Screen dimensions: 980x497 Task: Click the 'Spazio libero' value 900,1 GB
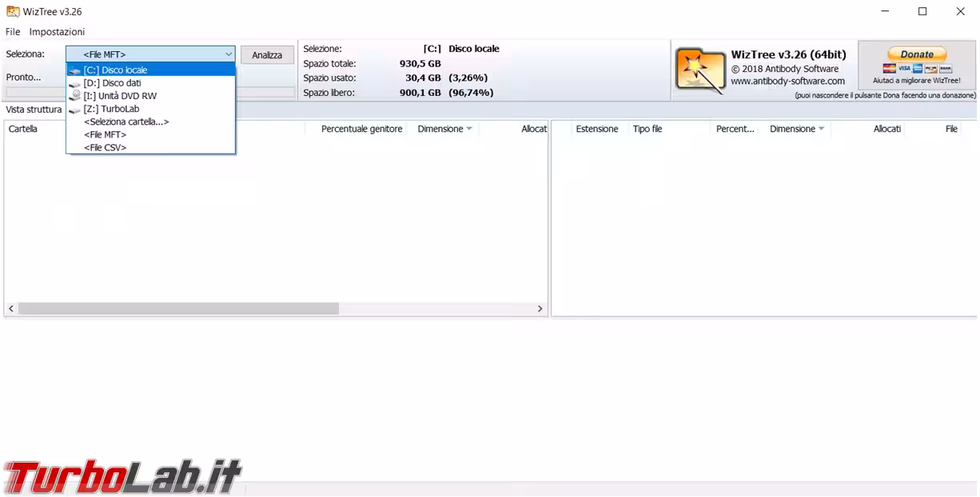pyautogui.click(x=420, y=93)
